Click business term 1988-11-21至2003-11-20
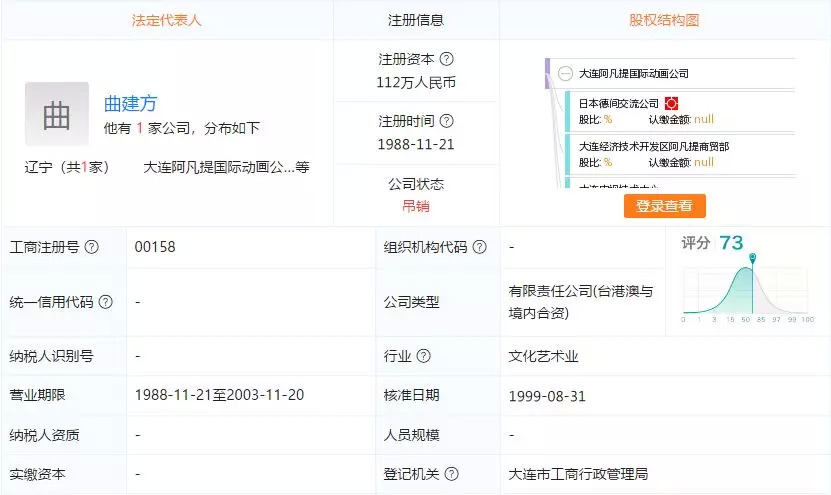The width and height of the screenshot is (831, 495). point(219,395)
